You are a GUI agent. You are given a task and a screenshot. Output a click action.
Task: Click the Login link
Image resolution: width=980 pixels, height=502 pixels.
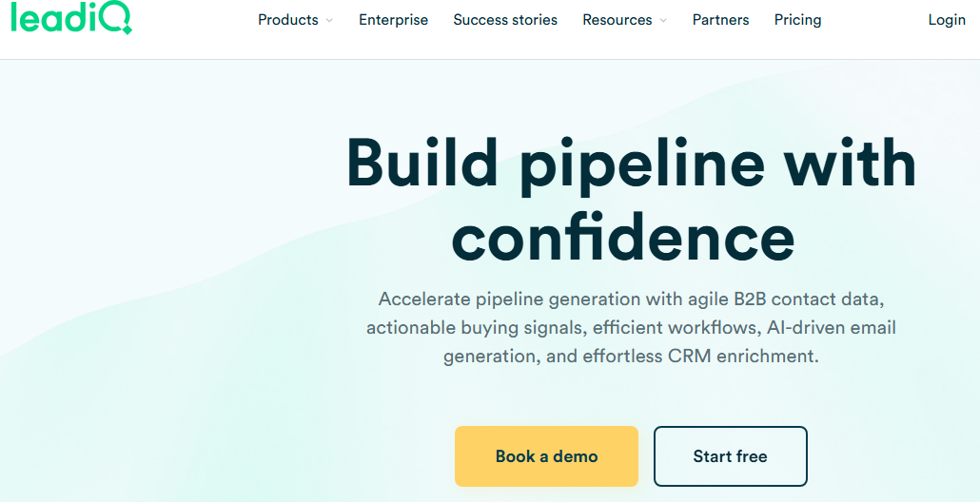click(x=947, y=20)
